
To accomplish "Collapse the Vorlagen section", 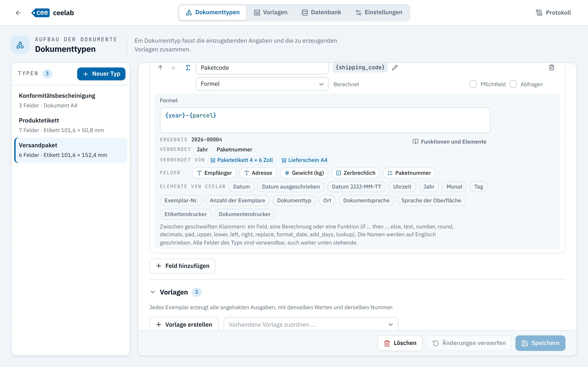I will [153, 292].
